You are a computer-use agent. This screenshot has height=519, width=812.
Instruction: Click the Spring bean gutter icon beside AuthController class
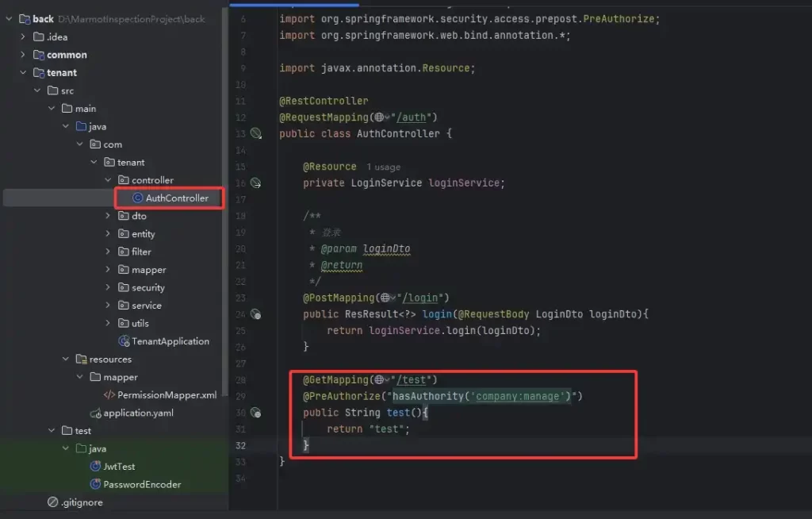click(x=255, y=133)
